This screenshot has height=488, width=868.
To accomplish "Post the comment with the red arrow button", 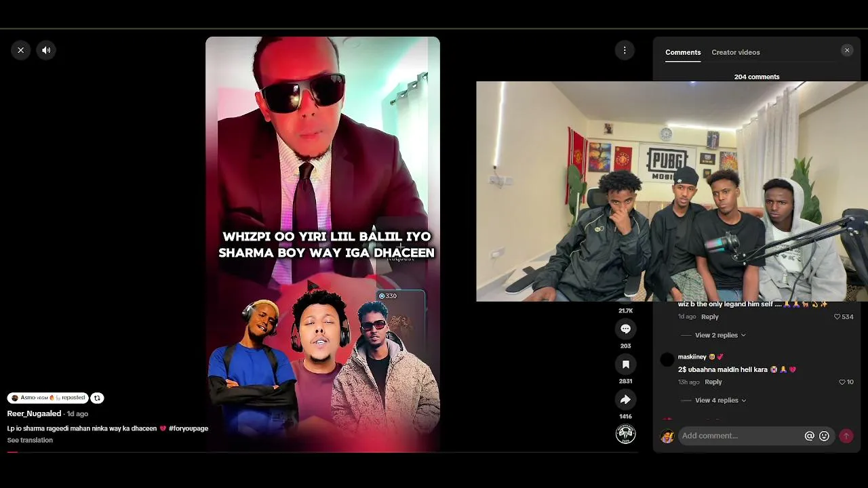I will (846, 436).
